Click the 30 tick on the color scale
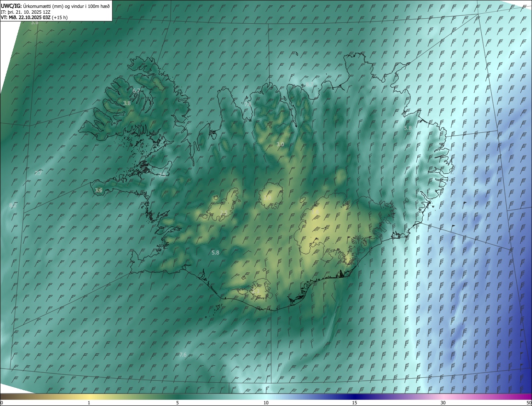 click(443, 403)
